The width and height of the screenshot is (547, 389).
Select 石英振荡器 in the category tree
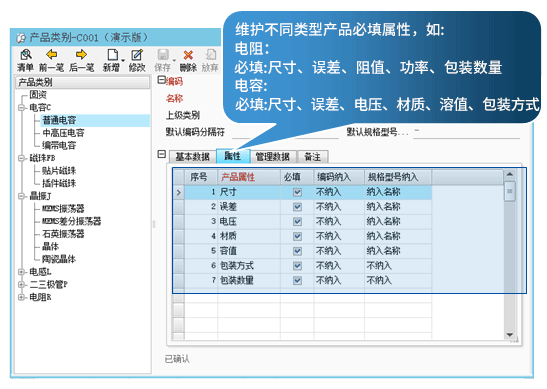pyautogui.click(x=63, y=234)
